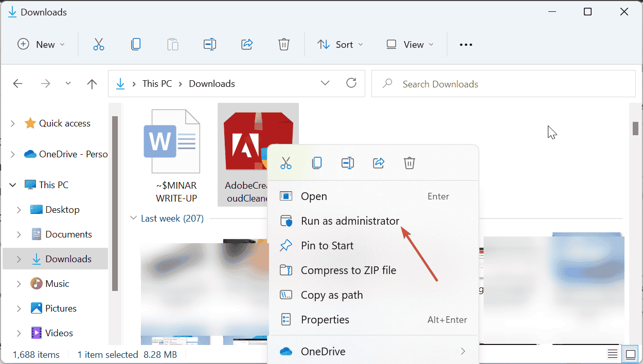Toggle large thumbnail view in the status bar
643x364 pixels.
pos(630,354)
